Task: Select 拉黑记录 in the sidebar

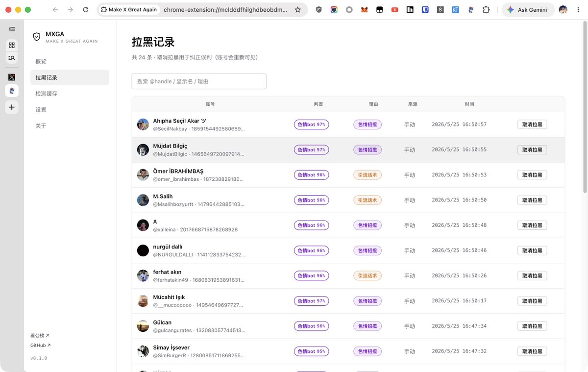Action: tap(70, 77)
